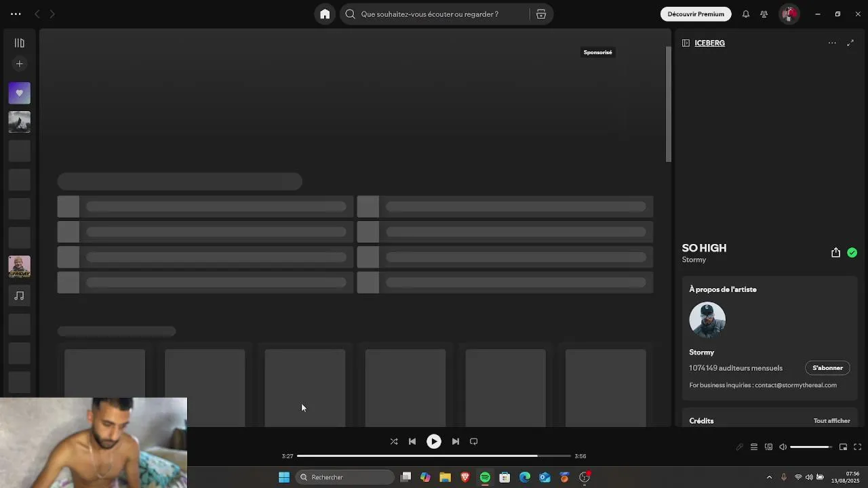Open the user profile avatar menu
This screenshot has width=868, height=488.
(789, 14)
